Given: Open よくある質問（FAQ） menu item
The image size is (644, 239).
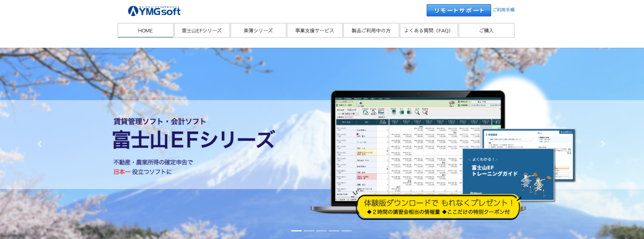Looking at the screenshot, I should point(428,30).
